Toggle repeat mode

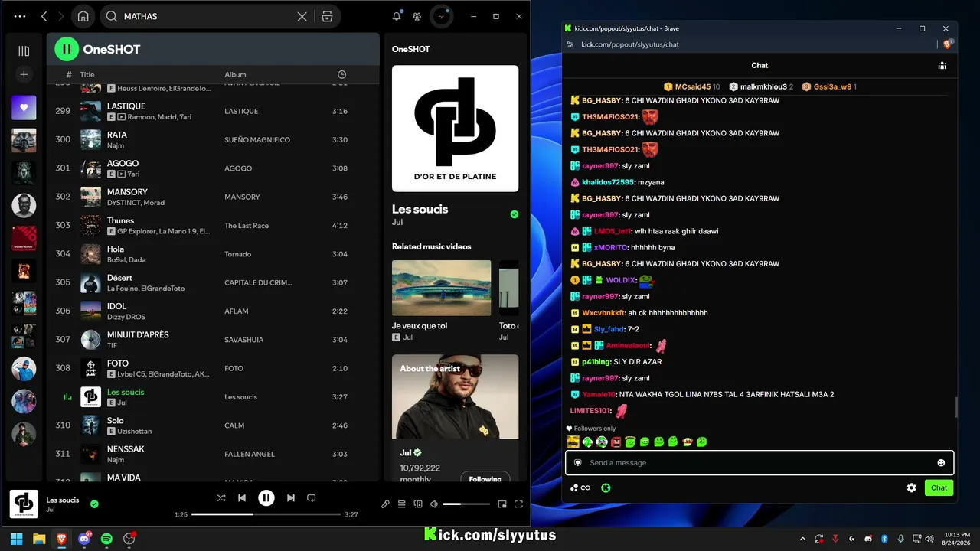point(311,498)
